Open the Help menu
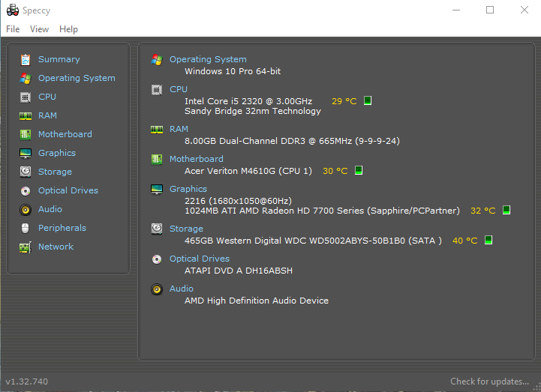This screenshot has height=392, width=541. (x=68, y=29)
